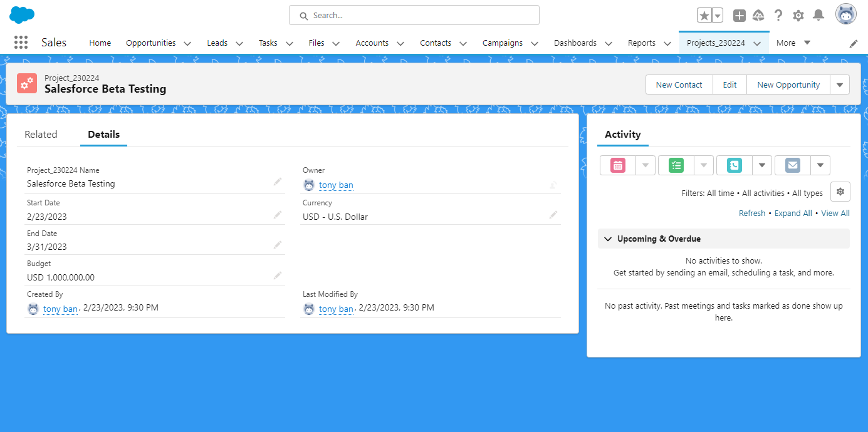Expand the Opportunities tab dropdown chevron

(x=187, y=43)
